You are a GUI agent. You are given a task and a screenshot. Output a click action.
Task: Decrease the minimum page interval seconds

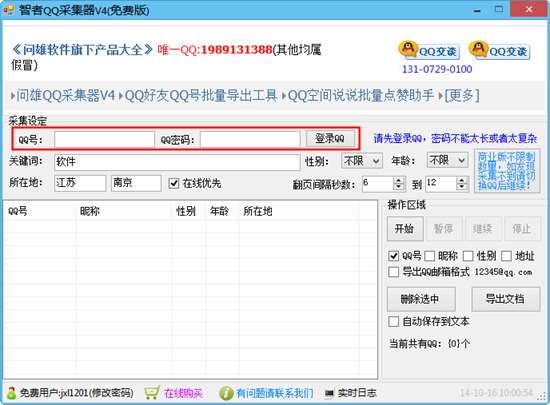click(398, 188)
